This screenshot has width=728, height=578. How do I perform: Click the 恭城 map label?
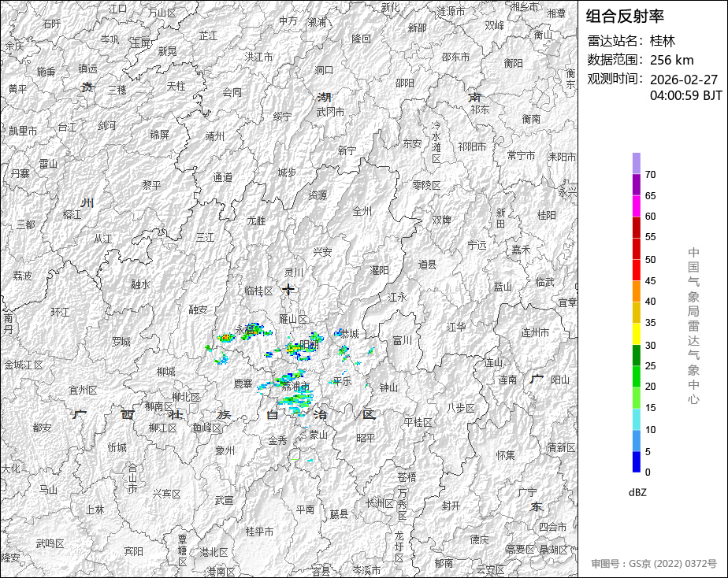[x=350, y=334]
